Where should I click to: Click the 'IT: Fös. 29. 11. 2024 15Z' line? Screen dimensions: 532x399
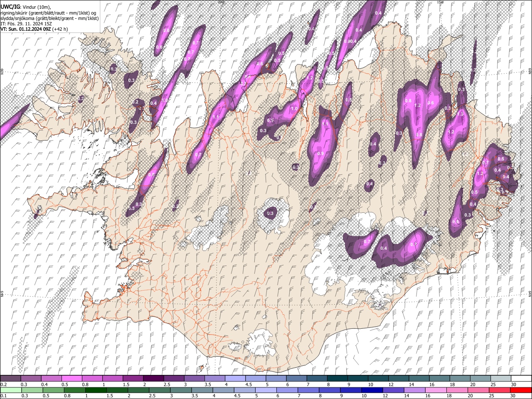point(26,24)
